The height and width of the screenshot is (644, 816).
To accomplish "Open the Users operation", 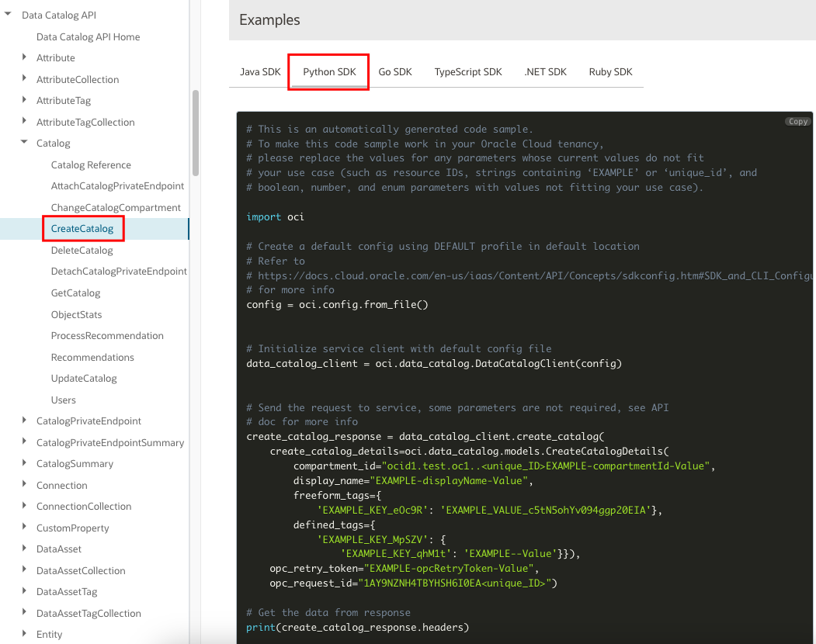I will [64, 400].
